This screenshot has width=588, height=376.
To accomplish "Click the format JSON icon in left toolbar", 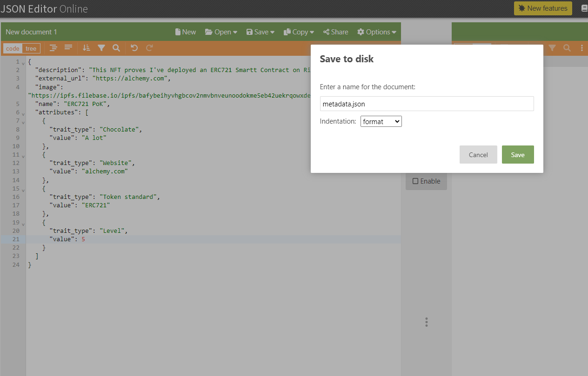I will [53, 48].
